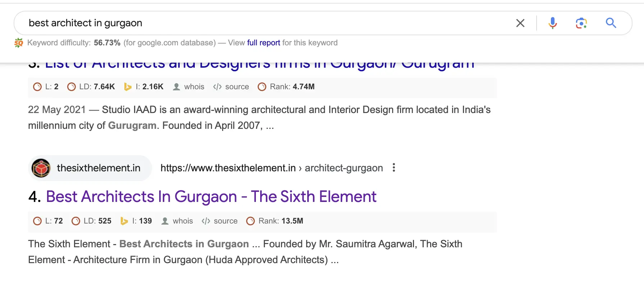Clear the search box with X icon
This screenshot has width=644, height=293.
coord(520,23)
